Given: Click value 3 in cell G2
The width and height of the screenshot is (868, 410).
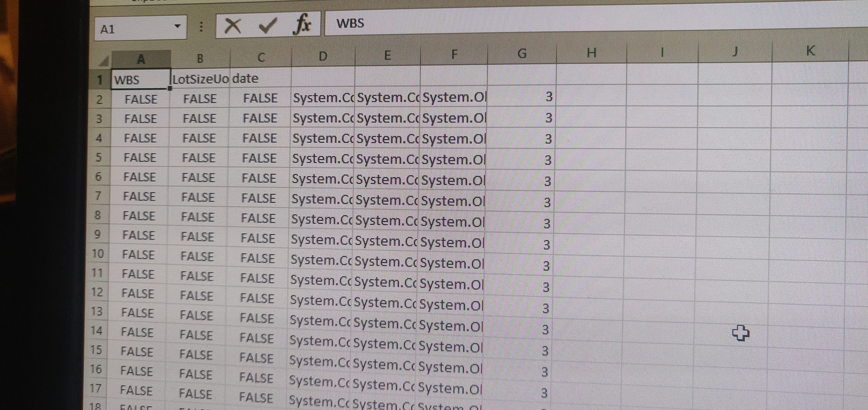Looking at the screenshot, I should (x=549, y=97).
